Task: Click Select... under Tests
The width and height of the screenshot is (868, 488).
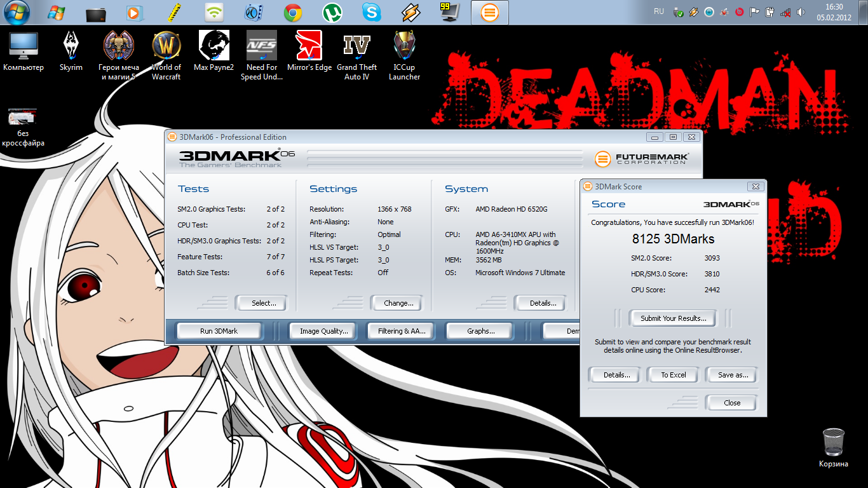Action: (x=262, y=303)
